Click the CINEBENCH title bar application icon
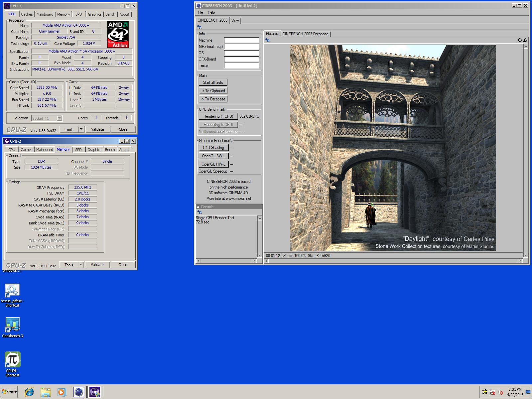Viewport: 532px width, 399px height. tap(199, 6)
